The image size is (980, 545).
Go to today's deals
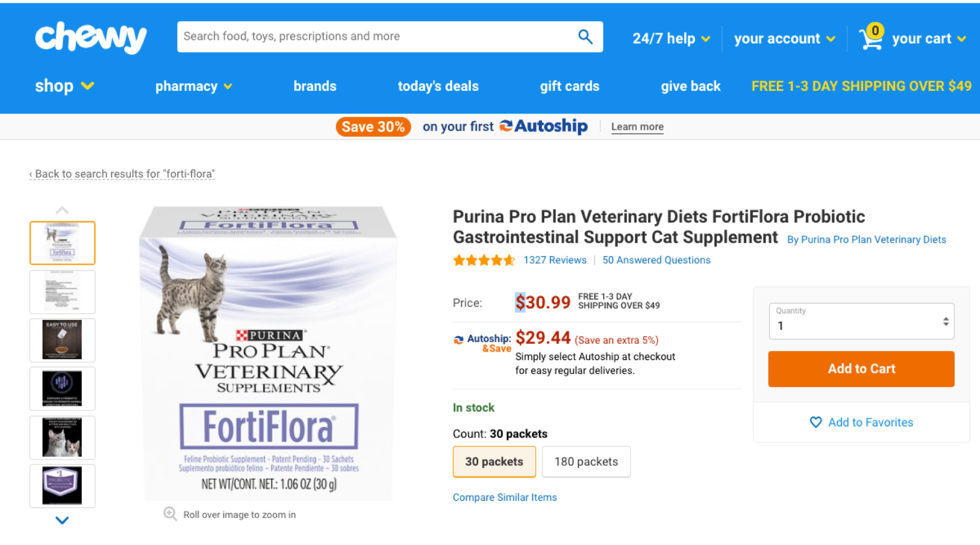click(438, 86)
